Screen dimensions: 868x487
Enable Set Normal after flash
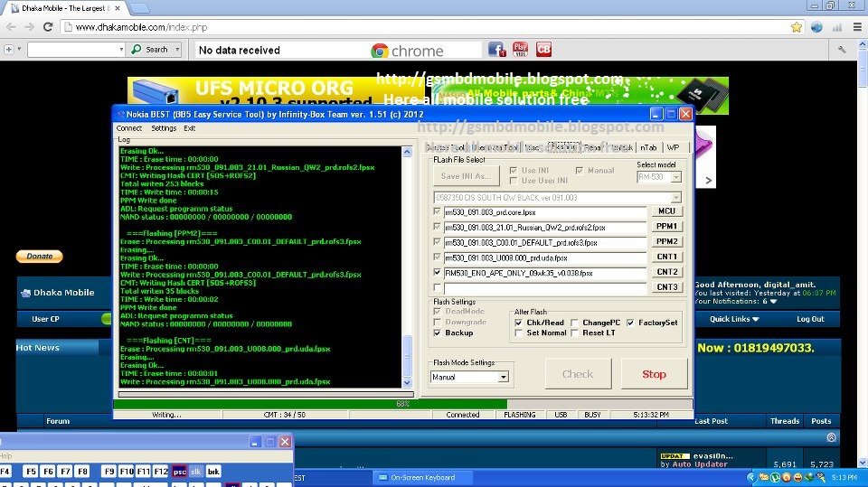click(518, 332)
